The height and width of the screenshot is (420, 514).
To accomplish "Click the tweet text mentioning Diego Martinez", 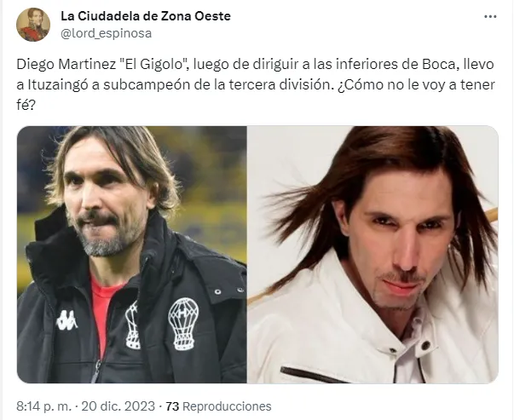I will pos(256,84).
